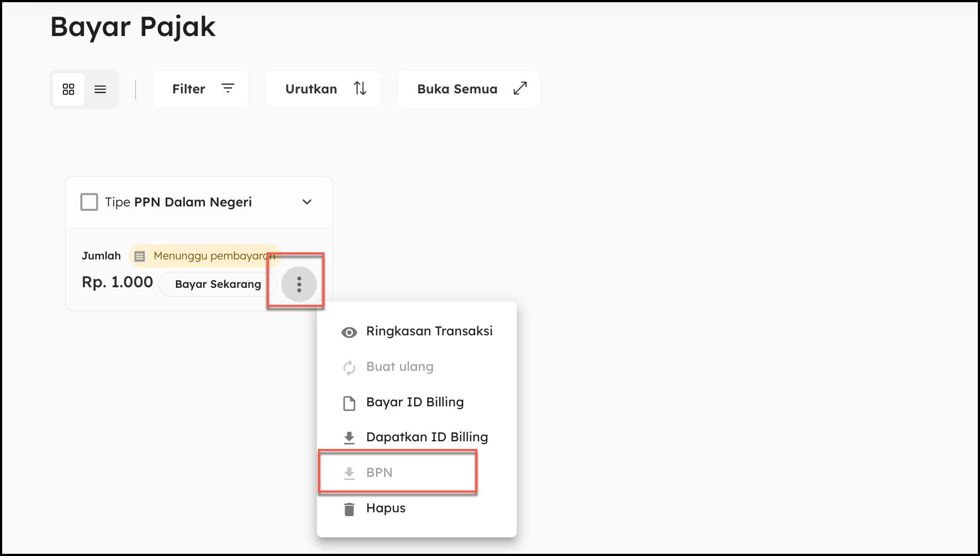The width and height of the screenshot is (980, 556).
Task: Switch to grid view layout
Action: (68, 89)
